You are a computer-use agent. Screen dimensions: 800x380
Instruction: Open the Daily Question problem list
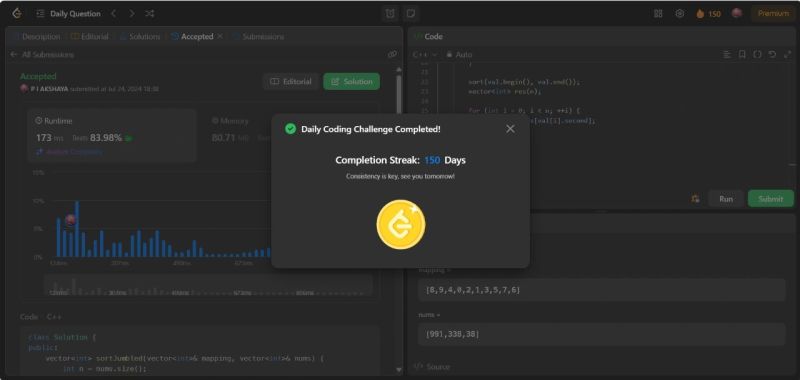[68, 14]
